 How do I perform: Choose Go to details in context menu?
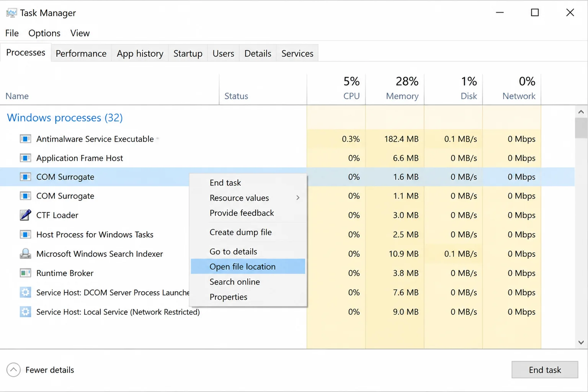[248, 252]
